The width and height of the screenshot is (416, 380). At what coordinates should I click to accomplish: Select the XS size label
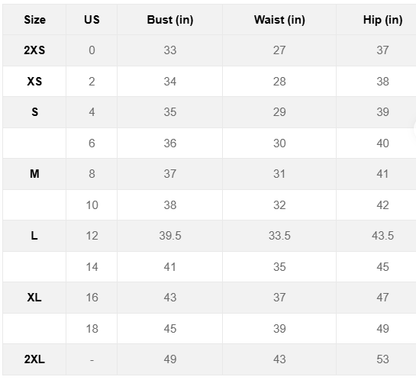tap(34, 81)
